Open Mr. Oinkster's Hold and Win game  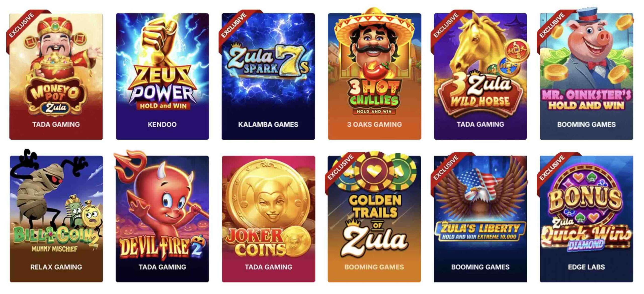tap(586, 76)
